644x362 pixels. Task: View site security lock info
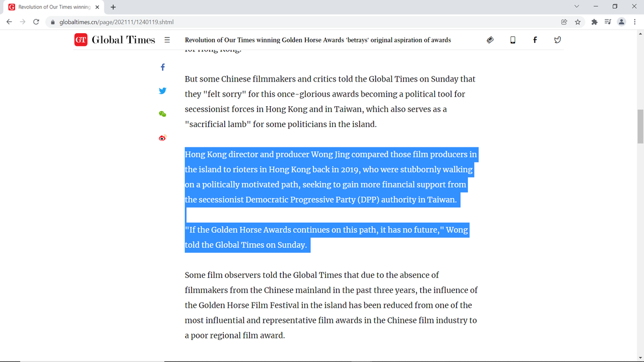[x=53, y=22]
